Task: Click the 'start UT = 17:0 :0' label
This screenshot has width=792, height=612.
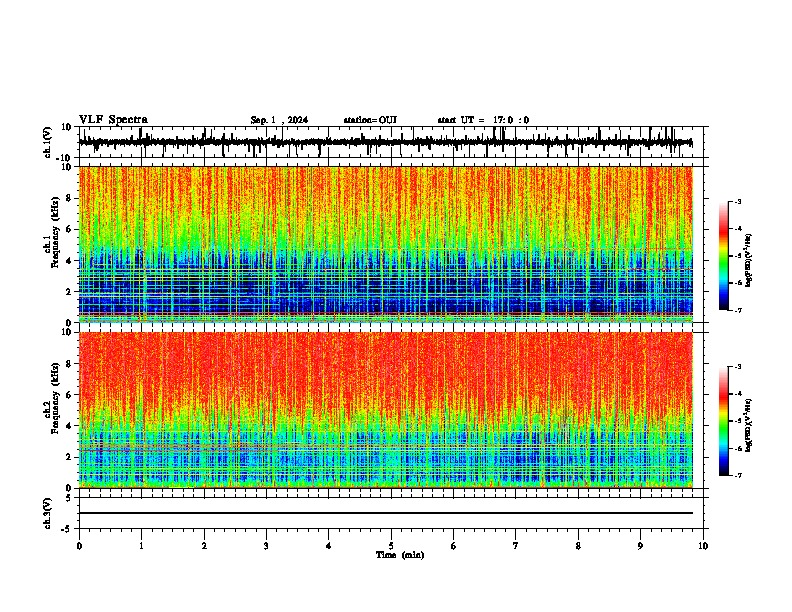Action: coord(483,120)
